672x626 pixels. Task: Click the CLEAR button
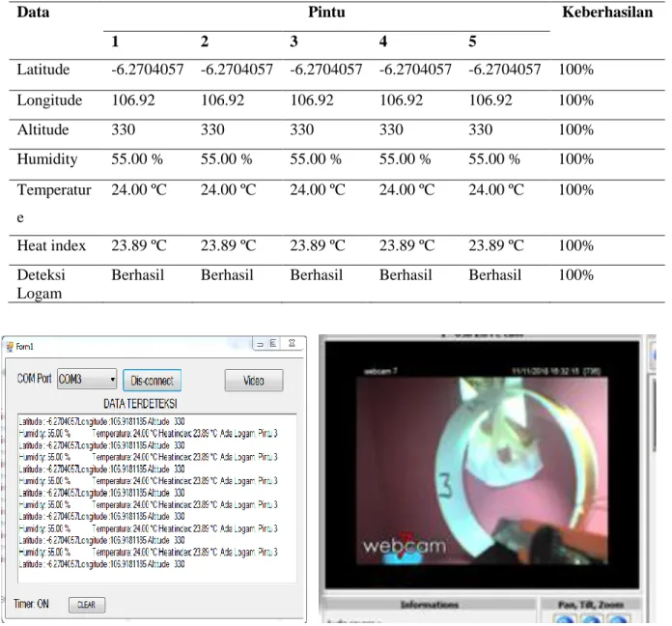87,605
